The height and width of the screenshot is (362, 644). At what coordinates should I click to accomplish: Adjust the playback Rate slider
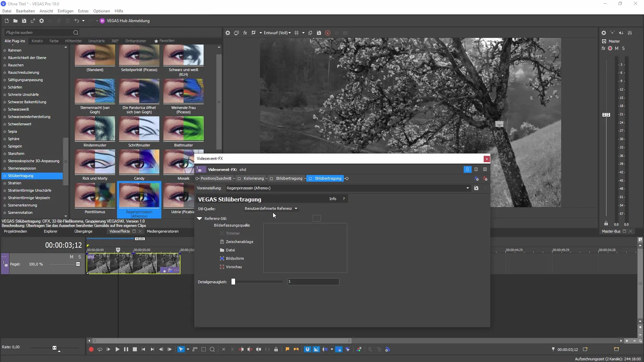pyautogui.click(x=54, y=348)
